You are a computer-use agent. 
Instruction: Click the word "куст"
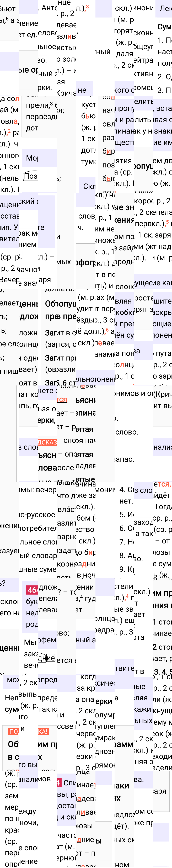(88, 105)
